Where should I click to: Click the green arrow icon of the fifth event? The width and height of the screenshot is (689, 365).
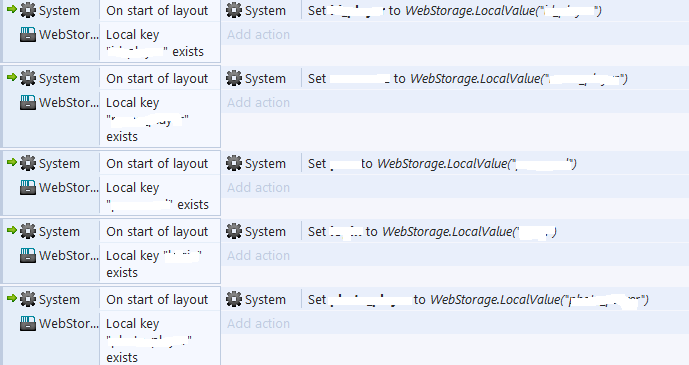click(12, 298)
